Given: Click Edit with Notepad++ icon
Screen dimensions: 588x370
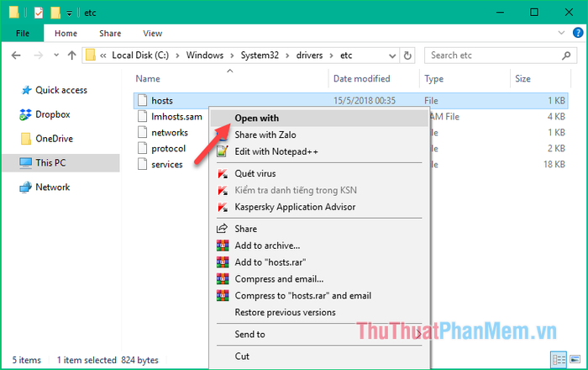Looking at the screenshot, I should click(x=223, y=152).
